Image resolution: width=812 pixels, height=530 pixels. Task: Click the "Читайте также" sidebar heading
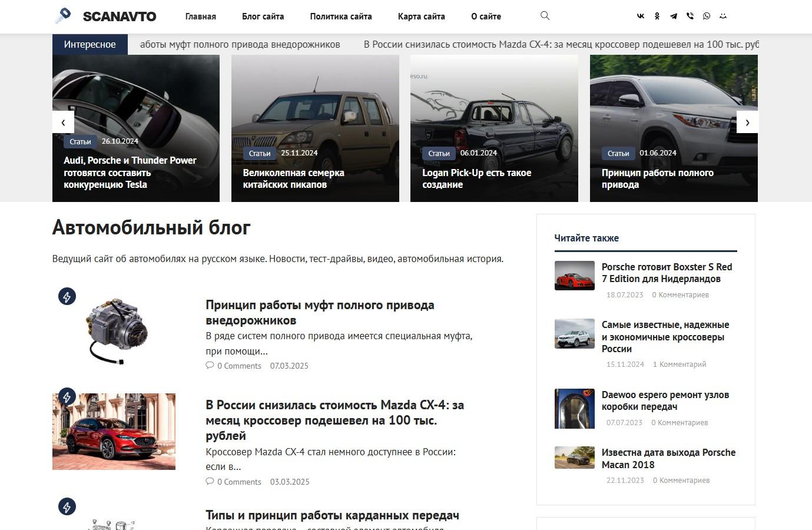click(586, 238)
